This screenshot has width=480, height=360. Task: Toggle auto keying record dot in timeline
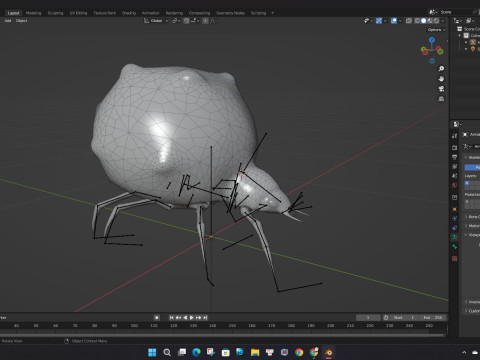pyautogui.click(x=157, y=317)
